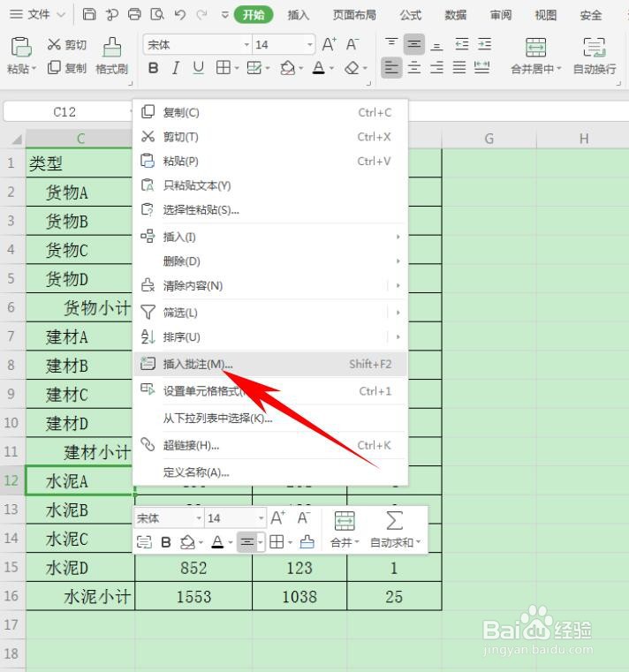Switch to the Data (数据) tab
This screenshot has height=672, width=629.
click(x=455, y=15)
